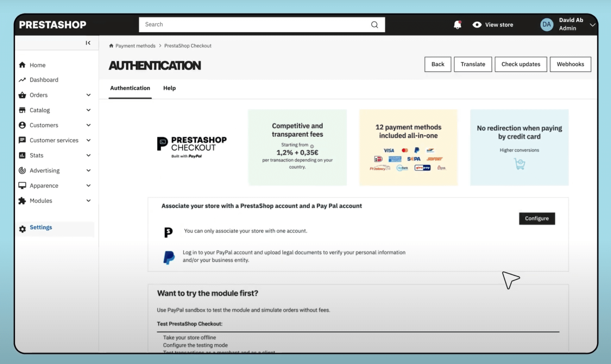Screen dimensions: 611x364
Task: Collapse the sidebar with the arrow icon
Action: [x=88, y=43]
